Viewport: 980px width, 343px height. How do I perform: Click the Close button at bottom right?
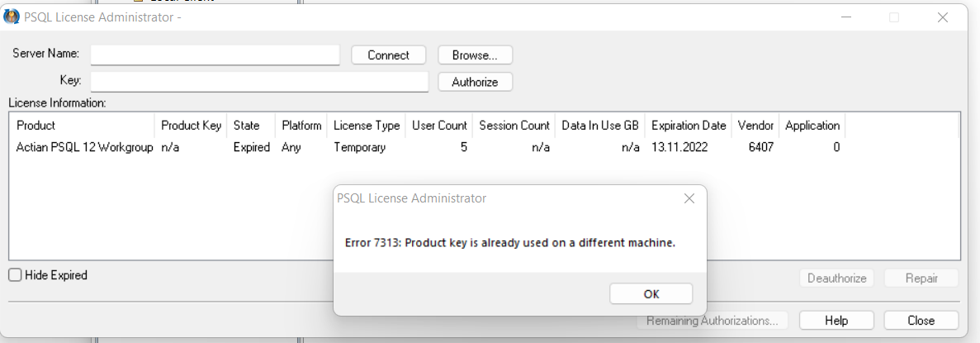pyautogui.click(x=921, y=321)
